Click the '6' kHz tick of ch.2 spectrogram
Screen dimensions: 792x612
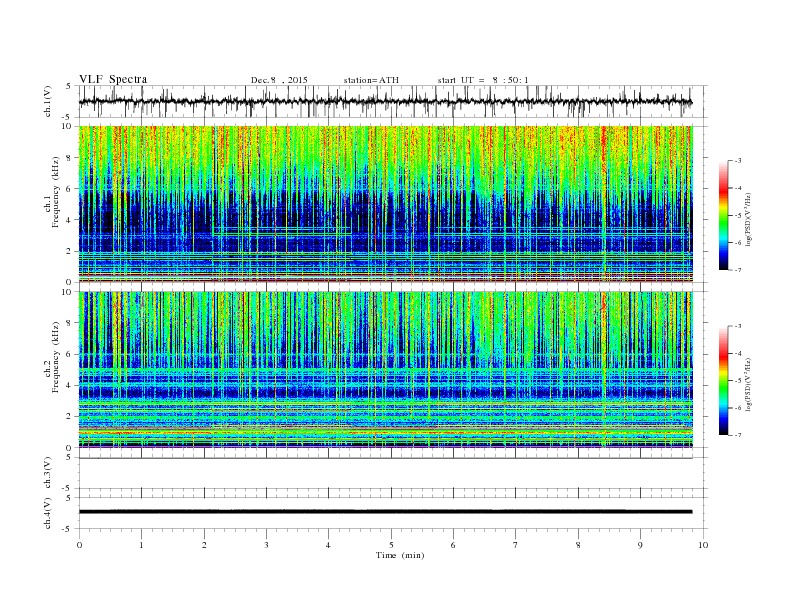(x=69, y=354)
